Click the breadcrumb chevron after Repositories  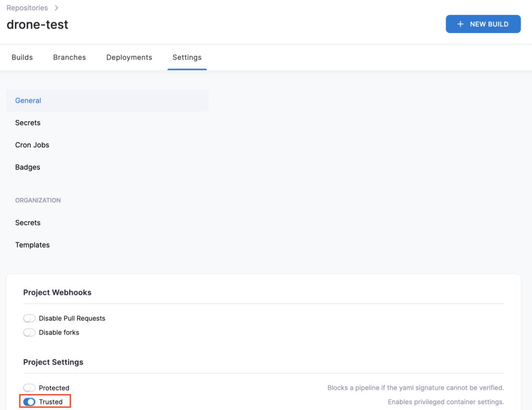click(56, 8)
